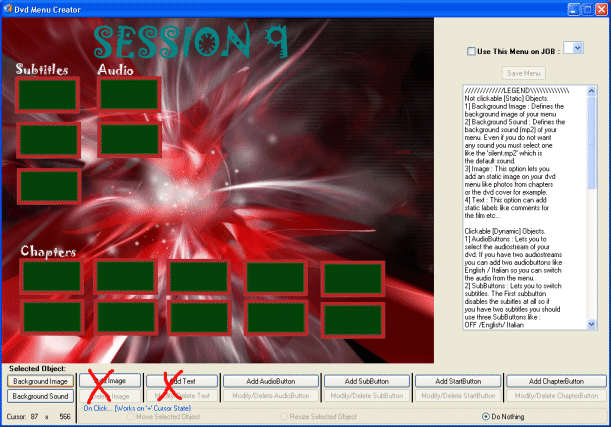Click the Add SubButton button

pos(367,381)
